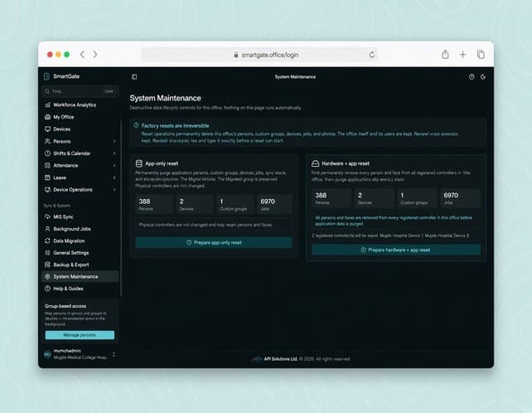The height and width of the screenshot is (413, 532).
Task: Click the Attendance sidebar icon
Action: [x=47, y=165]
